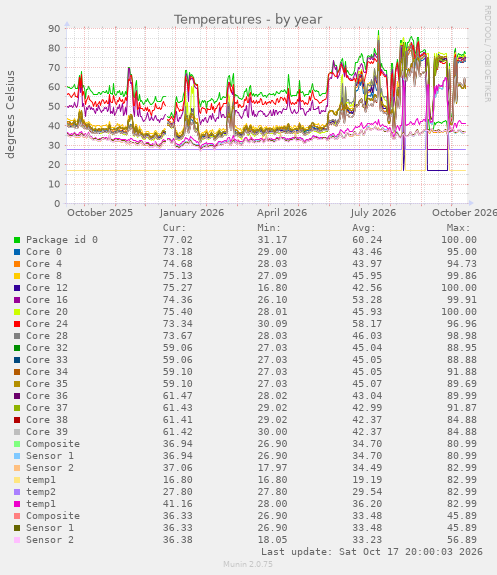Screen dimensions: 497x575
Task: Click the 'degrees Celsius' axis label
Action: (10, 114)
